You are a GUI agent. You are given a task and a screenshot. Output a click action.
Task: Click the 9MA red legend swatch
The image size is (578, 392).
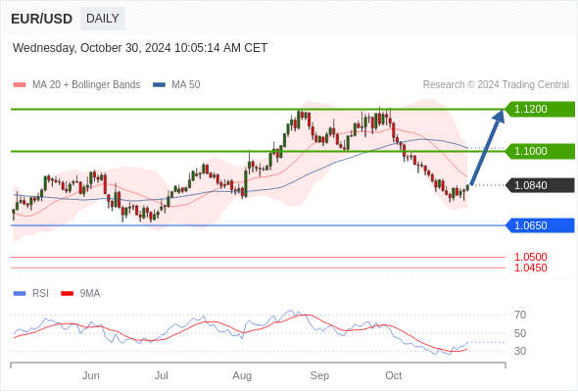pyautogui.click(x=67, y=294)
